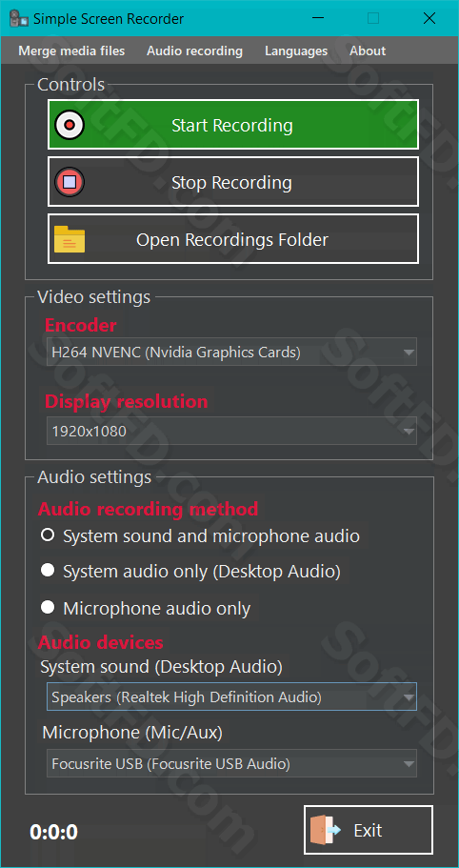Open the Merge media files menu
Image resolution: width=459 pixels, height=868 pixels.
[x=71, y=50]
